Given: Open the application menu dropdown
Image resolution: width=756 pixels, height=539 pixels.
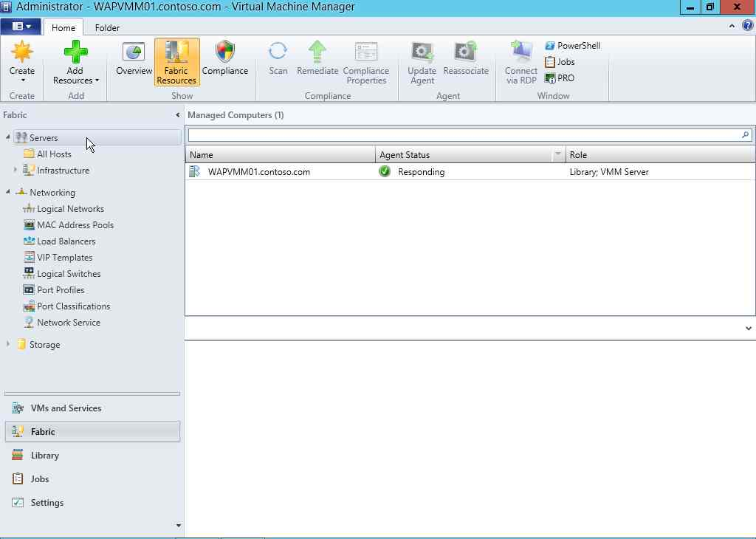Looking at the screenshot, I should tap(21, 27).
